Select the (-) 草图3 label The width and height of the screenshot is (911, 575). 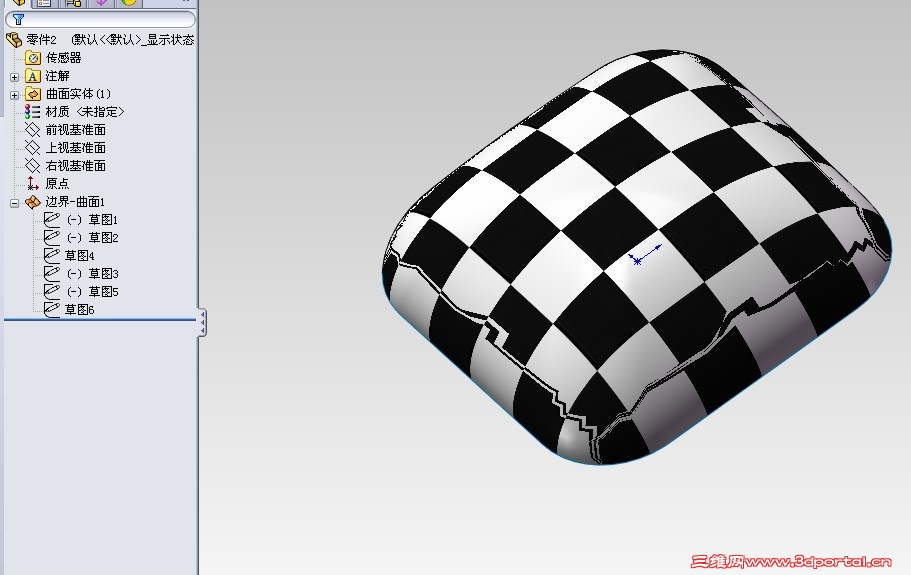coord(92,274)
